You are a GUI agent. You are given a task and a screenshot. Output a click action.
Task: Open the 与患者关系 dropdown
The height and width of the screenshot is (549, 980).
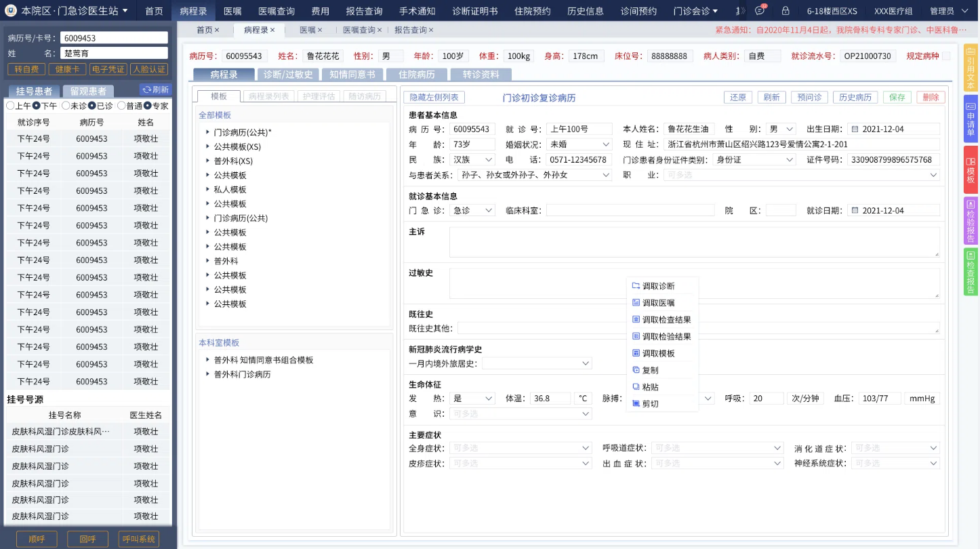(x=535, y=175)
